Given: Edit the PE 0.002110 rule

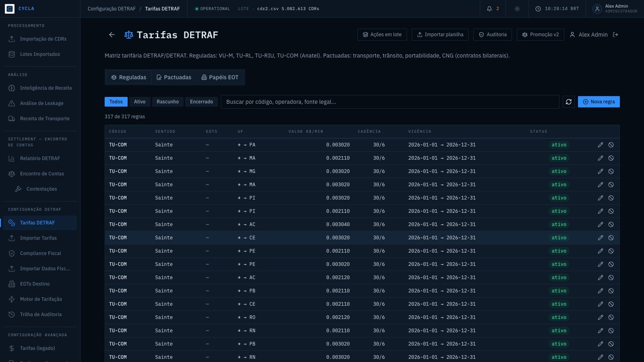Looking at the screenshot, I should pyautogui.click(x=601, y=251).
